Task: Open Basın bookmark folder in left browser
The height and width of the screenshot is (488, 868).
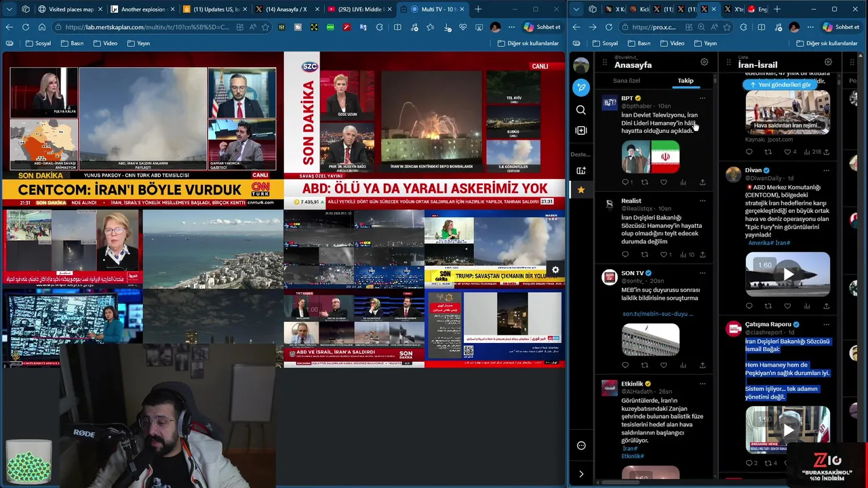Action: pyautogui.click(x=73, y=43)
